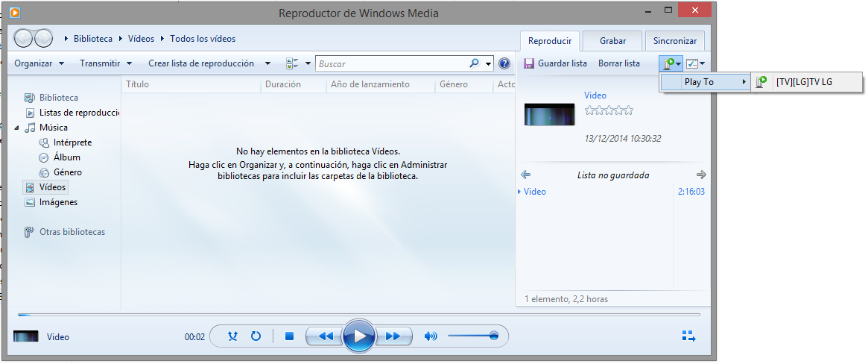Click the Guardar lista button
The height and width of the screenshot is (364, 868).
pos(555,63)
